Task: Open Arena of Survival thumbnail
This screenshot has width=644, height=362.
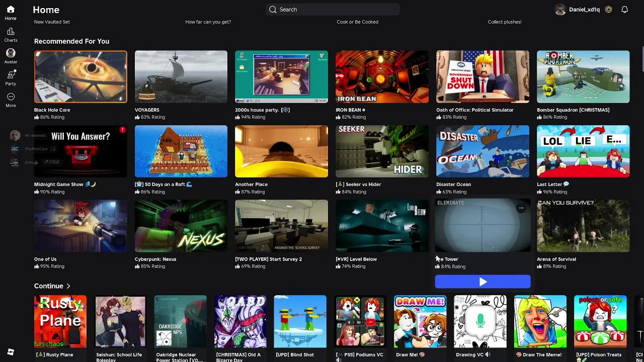Action: pos(583,226)
